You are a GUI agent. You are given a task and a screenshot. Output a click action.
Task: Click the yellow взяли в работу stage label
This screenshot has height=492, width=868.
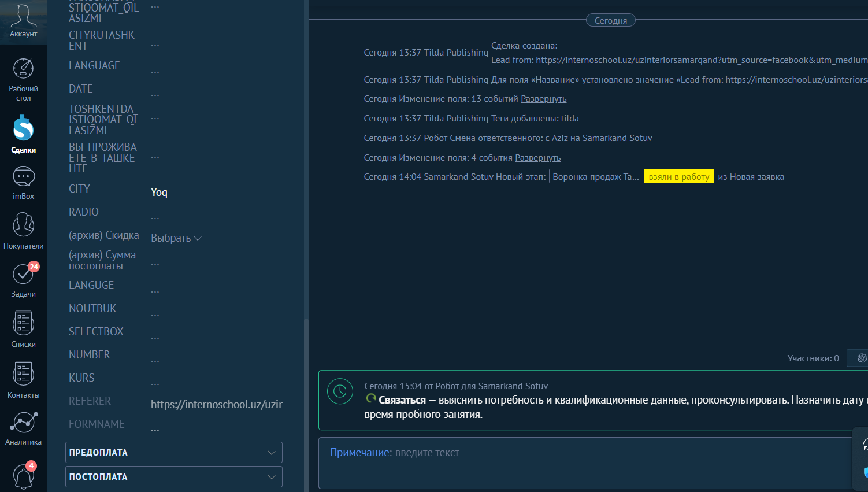(x=679, y=177)
